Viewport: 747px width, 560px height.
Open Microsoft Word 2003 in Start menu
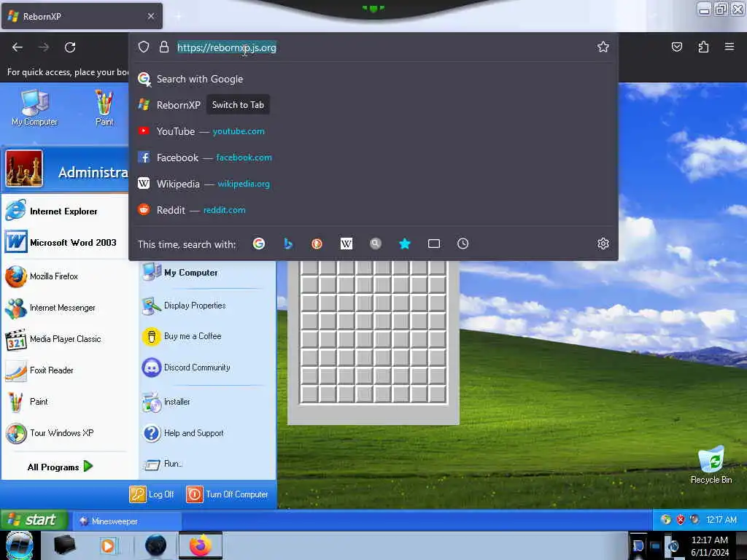tap(65, 242)
